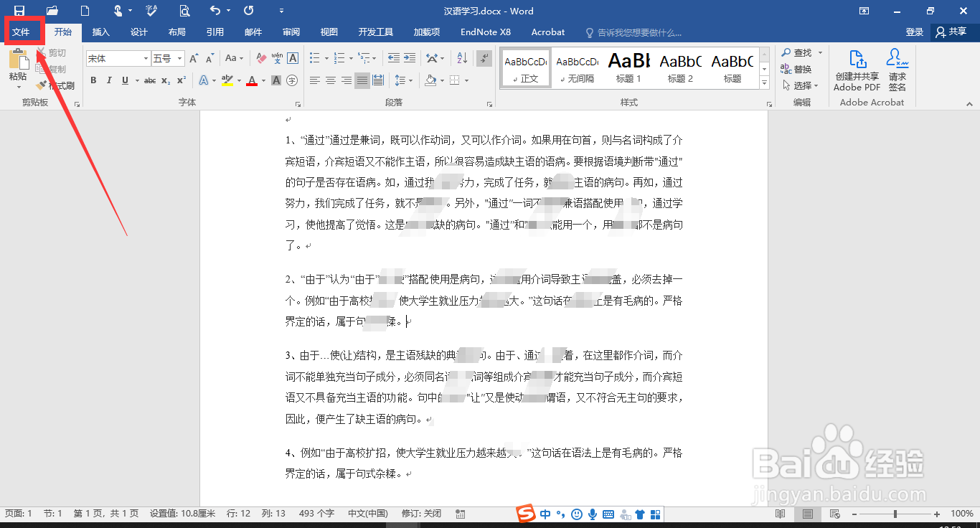Screen dimensions: 980x528
Task: Decrease paragraph indent
Action: [x=394, y=58]
